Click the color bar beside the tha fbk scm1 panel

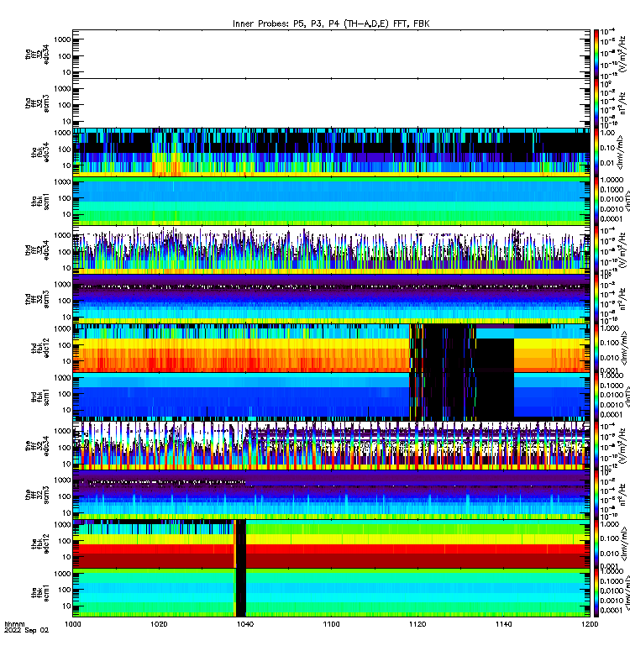coord(596,201)
